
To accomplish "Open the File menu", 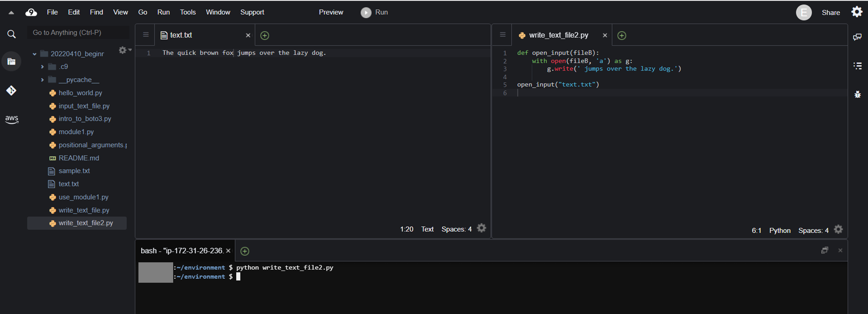I will coord(52,12).
